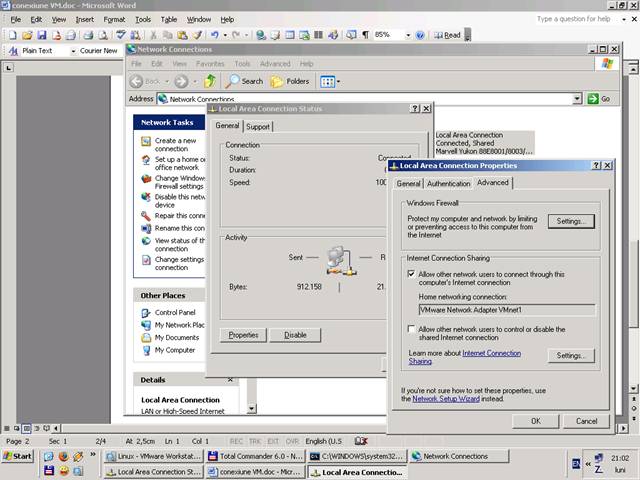Viewport: 640px width, 480px height.
Task: Click the scroll down arrow below Network Tasks pane
Action: coord(251,408)
